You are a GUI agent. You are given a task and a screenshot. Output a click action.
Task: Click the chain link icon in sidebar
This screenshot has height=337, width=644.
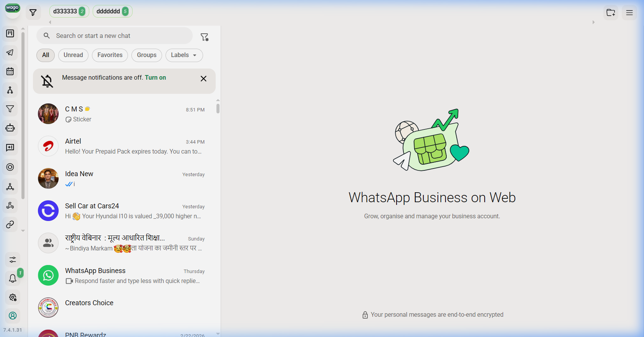[x=10, y=224]
